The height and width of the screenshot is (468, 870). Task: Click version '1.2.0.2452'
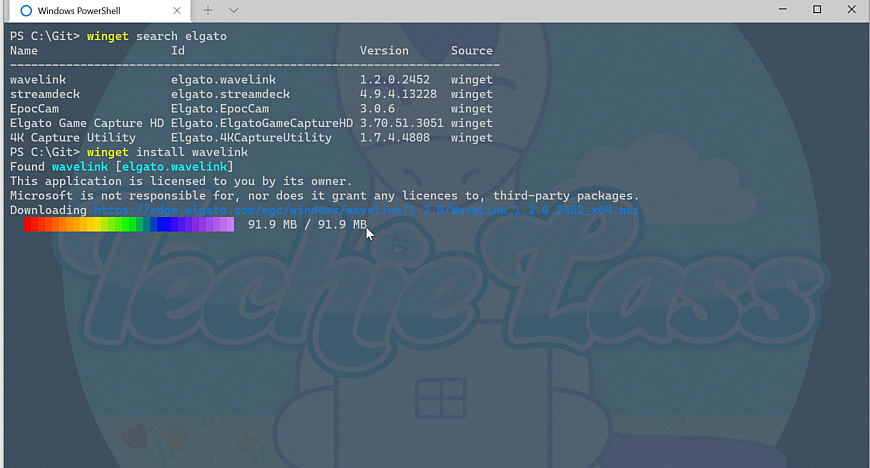(394, 79)
